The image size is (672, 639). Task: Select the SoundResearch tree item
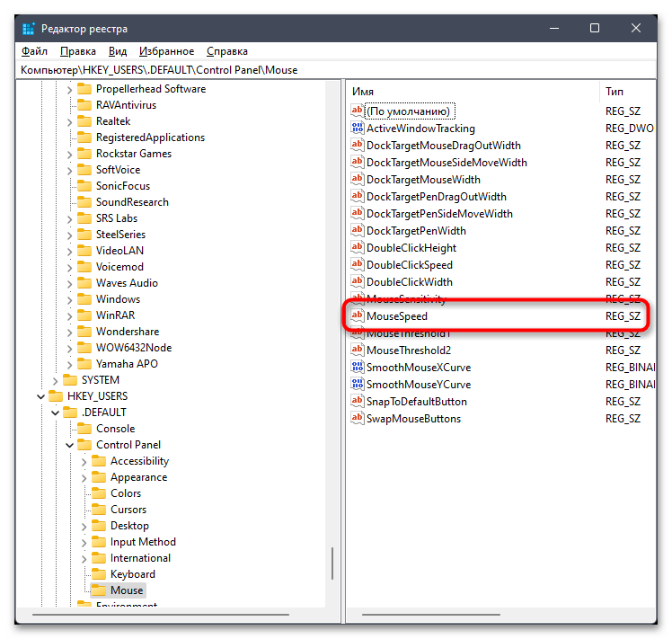coord(132,202)
